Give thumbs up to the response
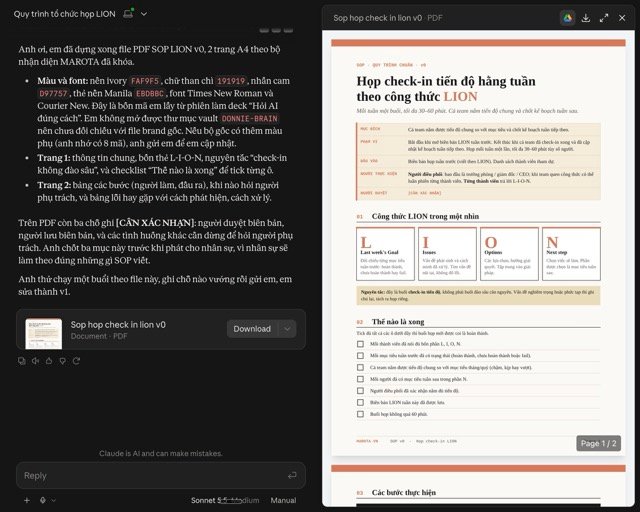This screenshot has width=640, height=512. click(49, 361)
